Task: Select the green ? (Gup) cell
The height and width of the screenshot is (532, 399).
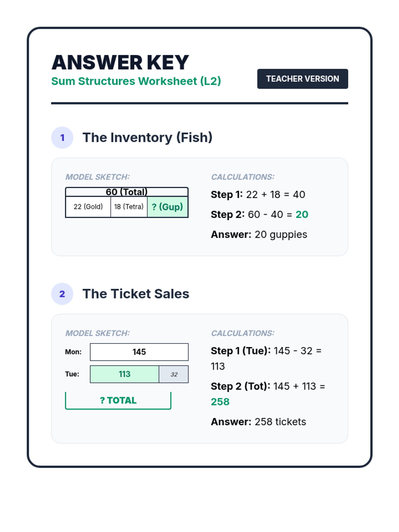Action: (x=168, y=207)
